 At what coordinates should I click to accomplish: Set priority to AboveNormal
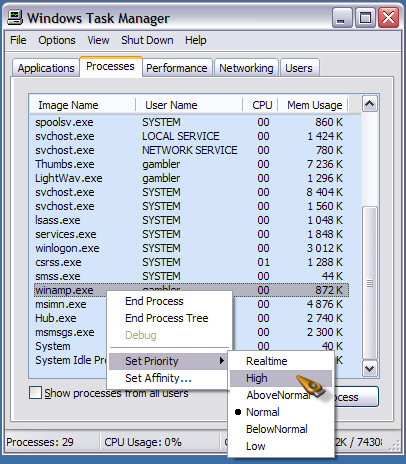click(x=281, y=395)
